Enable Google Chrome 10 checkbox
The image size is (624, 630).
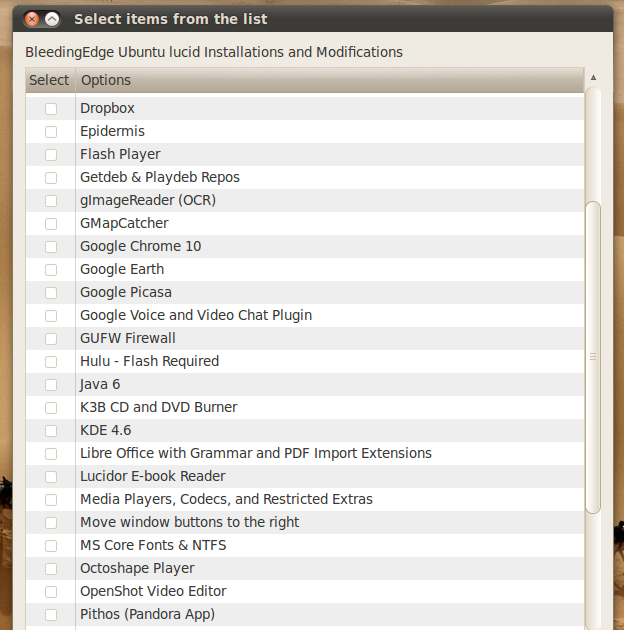click(x=51, y=247)
